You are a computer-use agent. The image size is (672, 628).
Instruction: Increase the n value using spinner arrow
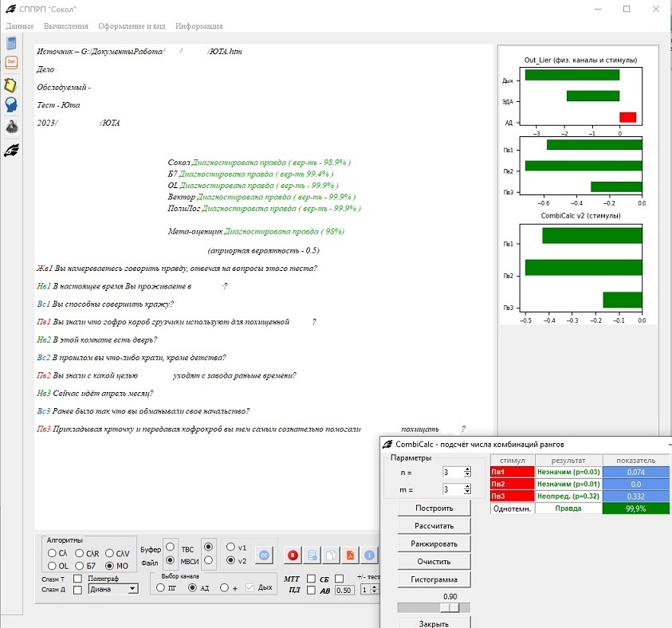(468, 469)
